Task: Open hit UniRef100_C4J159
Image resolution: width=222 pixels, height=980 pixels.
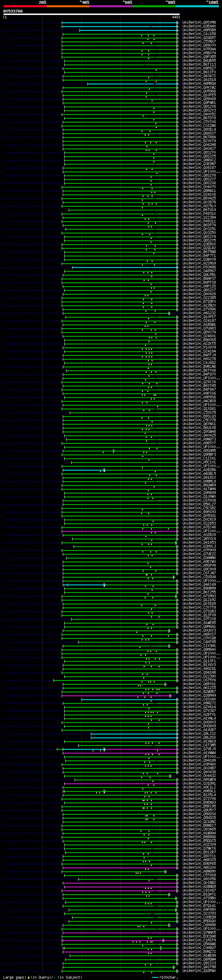Action: pos(199,34)
